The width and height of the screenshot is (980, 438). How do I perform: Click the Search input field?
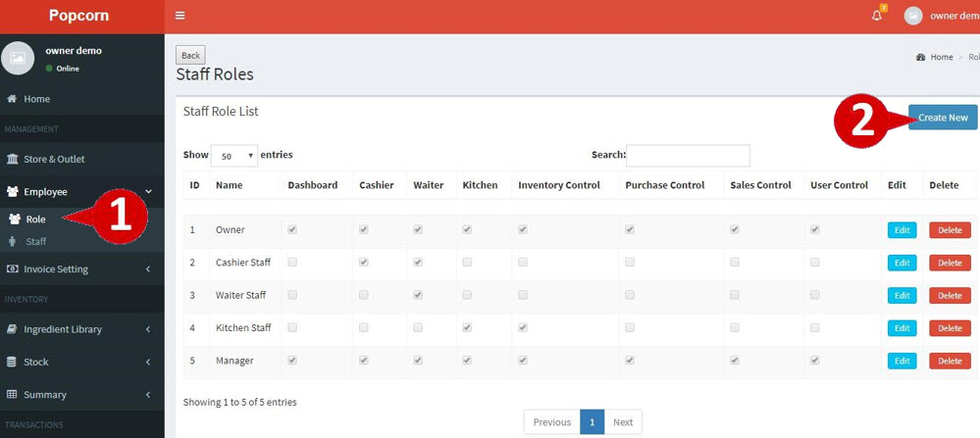click(x=688, y=156)
